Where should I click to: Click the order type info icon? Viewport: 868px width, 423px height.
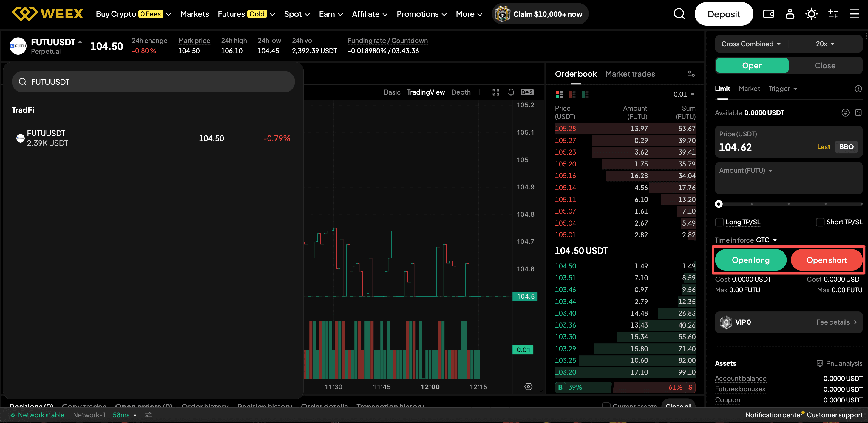pos(858,89)
